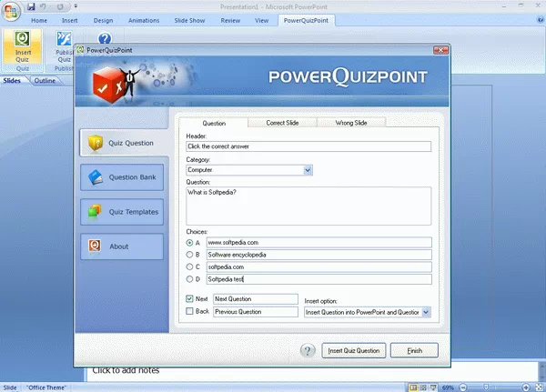The height and width of the screenshot is (392, 546).
Task: Click the About sidebar icon
Action: point(95,246)
